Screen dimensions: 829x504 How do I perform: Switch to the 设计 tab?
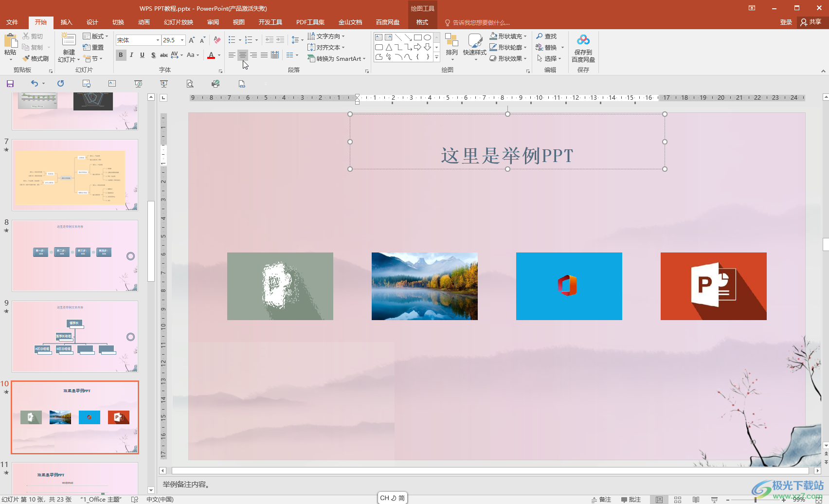point(92,22)
